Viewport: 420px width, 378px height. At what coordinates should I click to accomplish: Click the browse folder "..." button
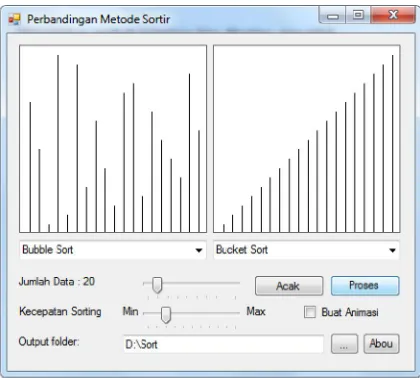tap(344, 344)
